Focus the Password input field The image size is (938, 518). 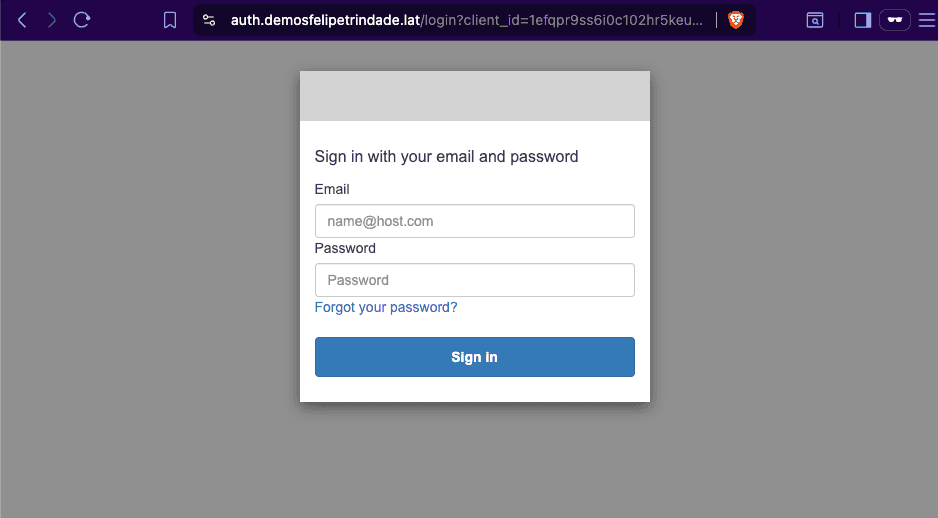click(x=474, y=280)
